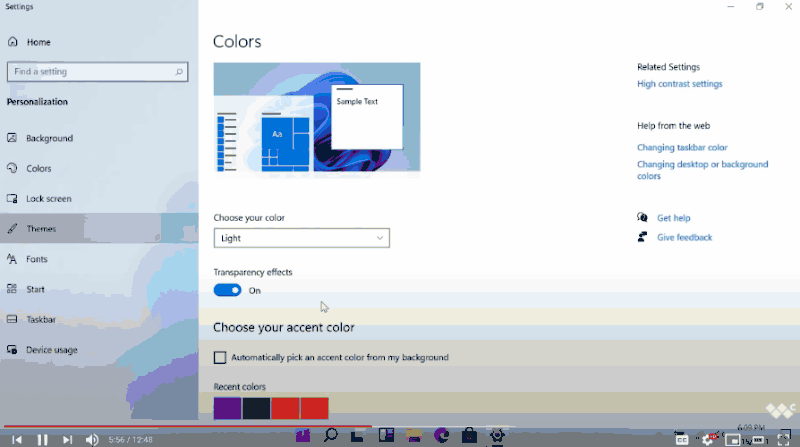Pick the purple recent color swatch

(x=228, y=408)
